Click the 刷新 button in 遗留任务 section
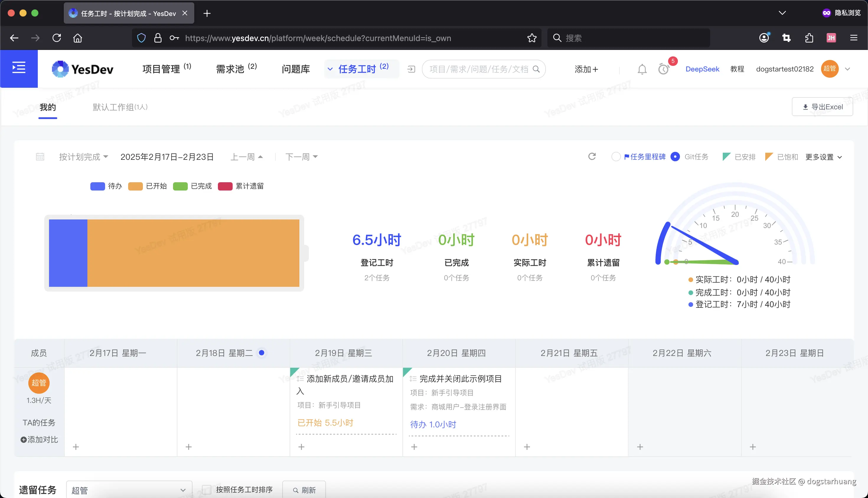Viewport: 868px width, 498px height. [x=304, y=490]
